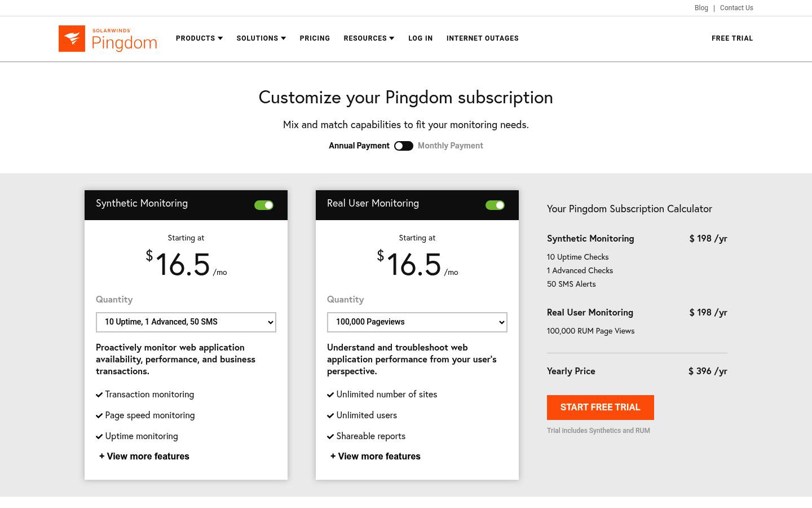The image size is (812, 508).
Task: Select the Annual Payment label
Action: [359, 146]
